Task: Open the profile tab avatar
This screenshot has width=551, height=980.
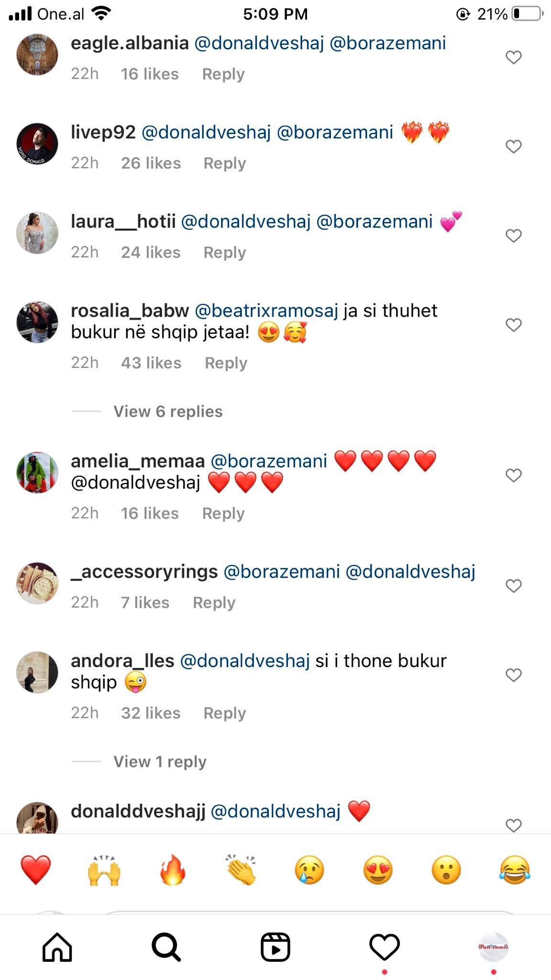Action: click(x=493, y=947)
